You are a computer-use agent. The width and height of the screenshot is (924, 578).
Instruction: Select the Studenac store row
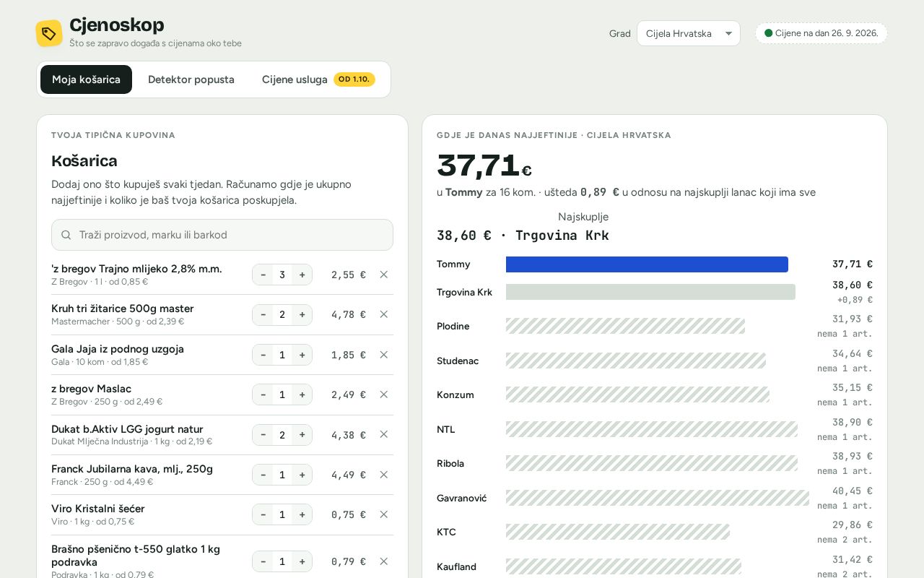(x=655, y=361)
